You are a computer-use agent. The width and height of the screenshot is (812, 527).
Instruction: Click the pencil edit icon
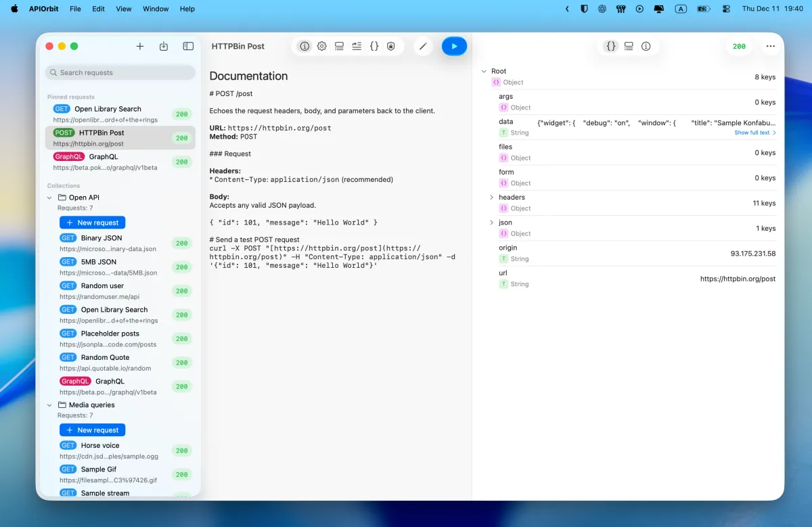(x=423, y=46)
